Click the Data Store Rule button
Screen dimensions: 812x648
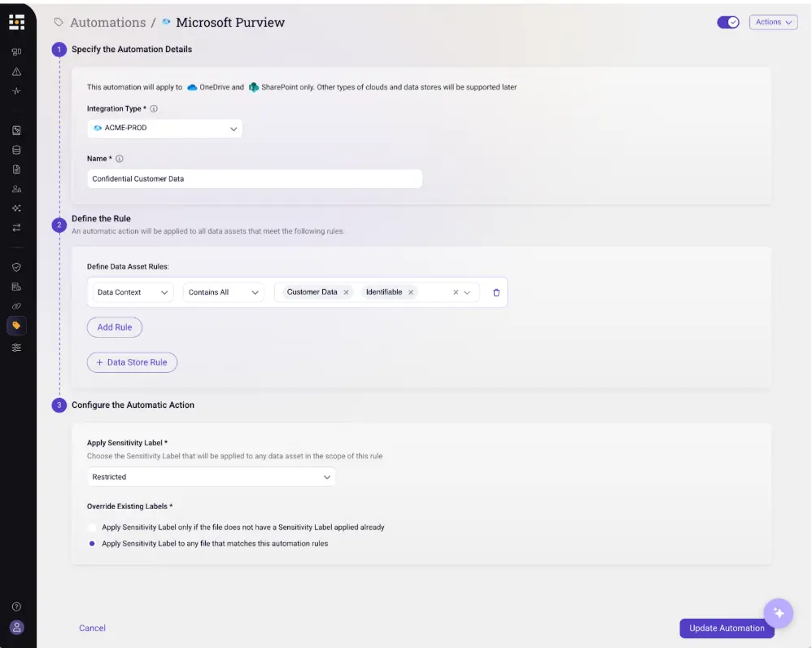click(x=132, y=362)
